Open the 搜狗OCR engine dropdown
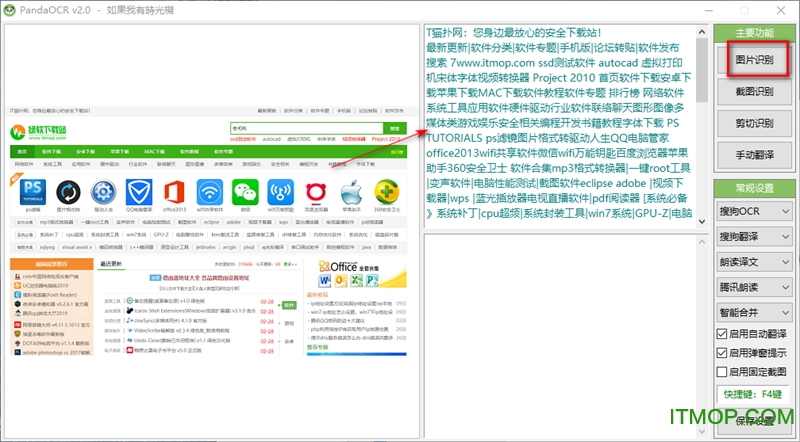This screenshot has height=442, width=800. (755, 211)
